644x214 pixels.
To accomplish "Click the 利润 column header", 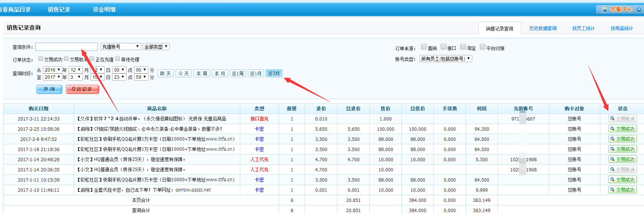I will (482, 109).
